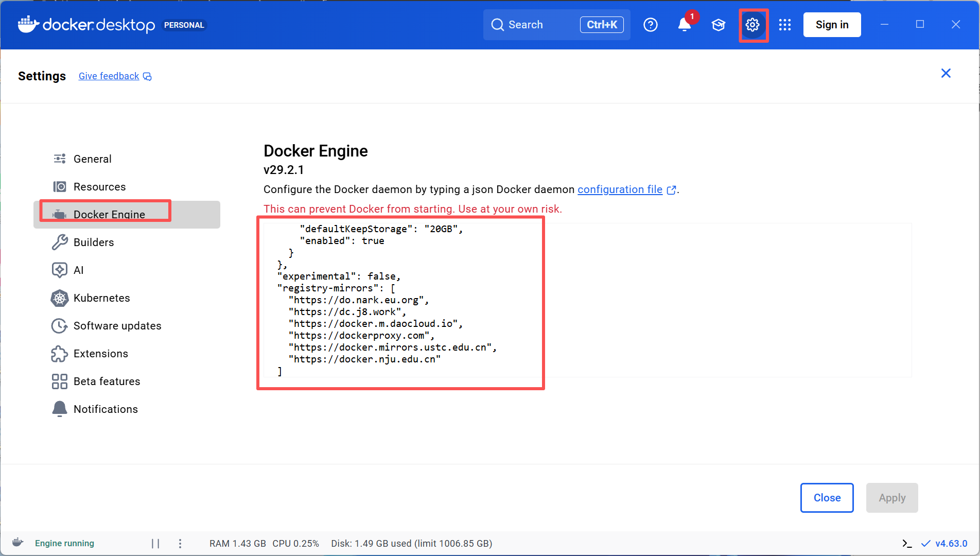Click the v4.63.0 version link
Viewport: 980px width, 556px height.
point(951,543)
